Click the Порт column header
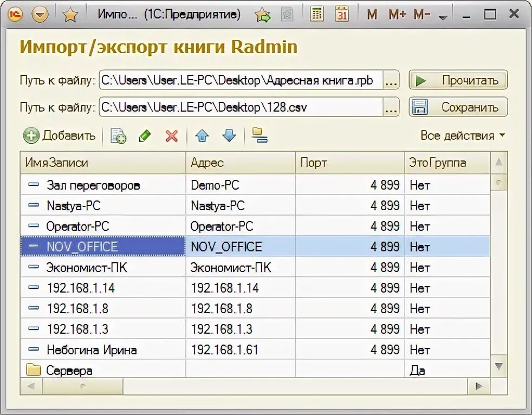Screen dimensions: 532x415 pyautogui.click(x=350, y=163)
